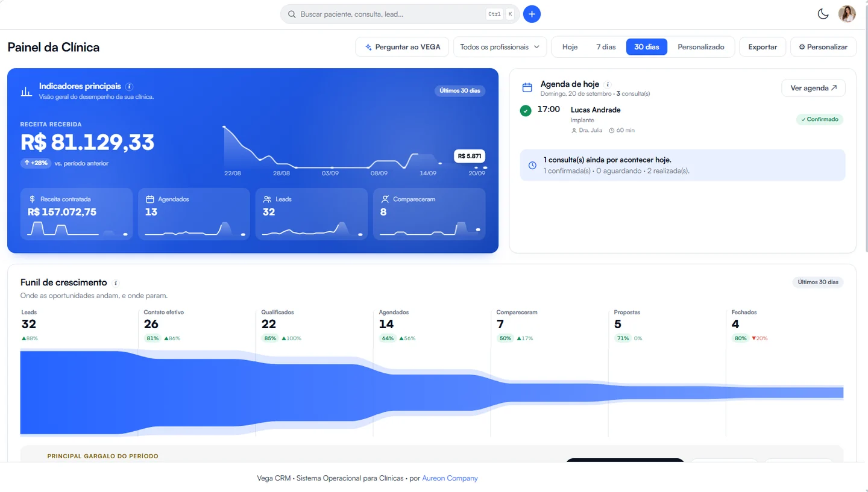Screen dimensions: 868x492
Task: Click clock icon in pending consultations notice
Action: coord(532,165)
